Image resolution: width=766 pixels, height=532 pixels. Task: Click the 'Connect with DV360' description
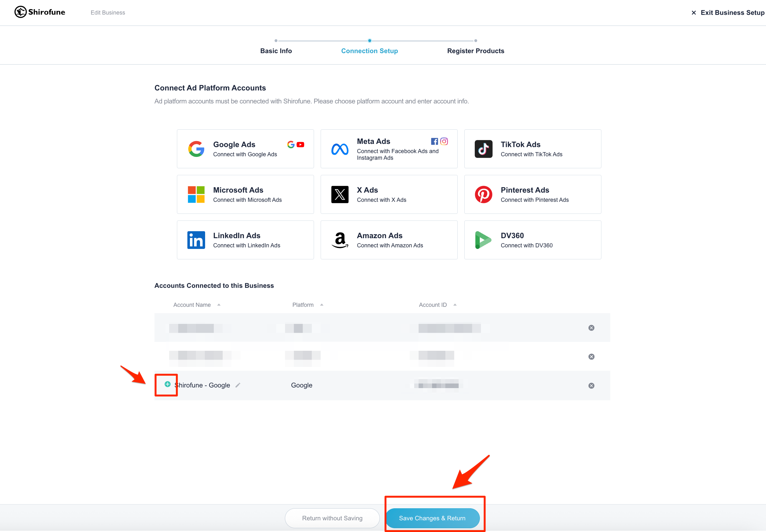[x=526, y=245]
